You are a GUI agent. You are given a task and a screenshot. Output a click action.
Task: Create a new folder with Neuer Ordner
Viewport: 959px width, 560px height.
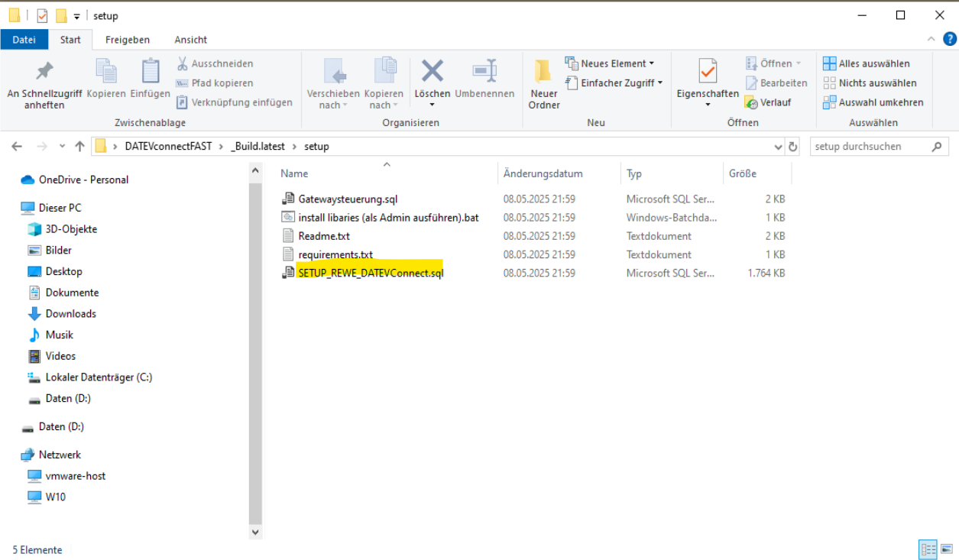(543, 84)
